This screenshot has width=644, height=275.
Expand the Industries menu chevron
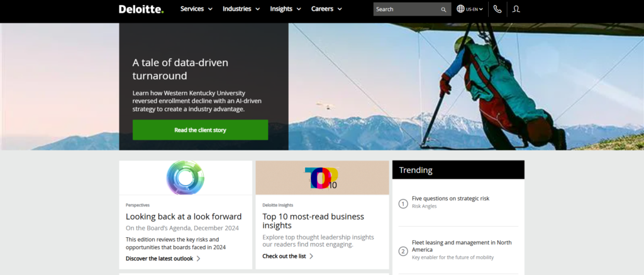[x=257, y=9]
